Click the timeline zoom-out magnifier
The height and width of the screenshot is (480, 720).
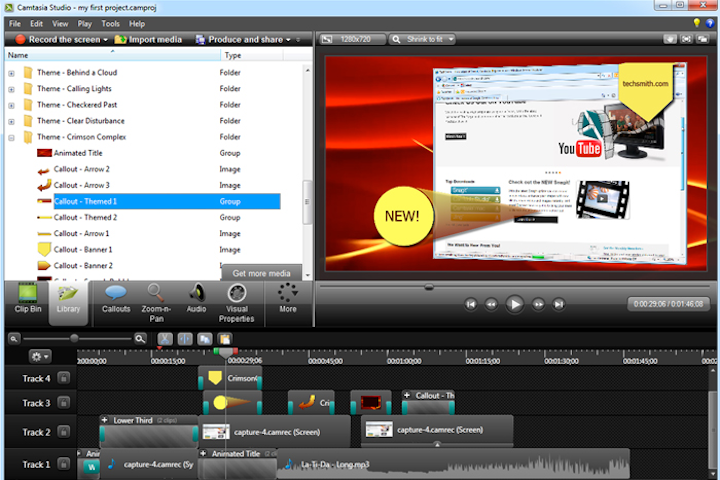14,339
